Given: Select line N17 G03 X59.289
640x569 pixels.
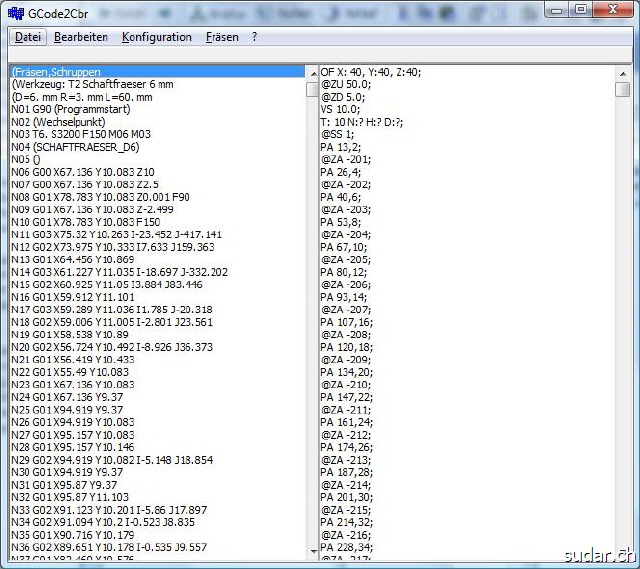Looking at the screenshot, I should point(158,309).
